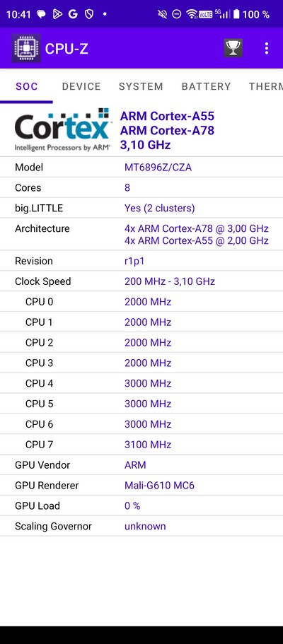The image size is (283, 644).
Task: Switch to the DEVICE tab
Action: point(81,86)
